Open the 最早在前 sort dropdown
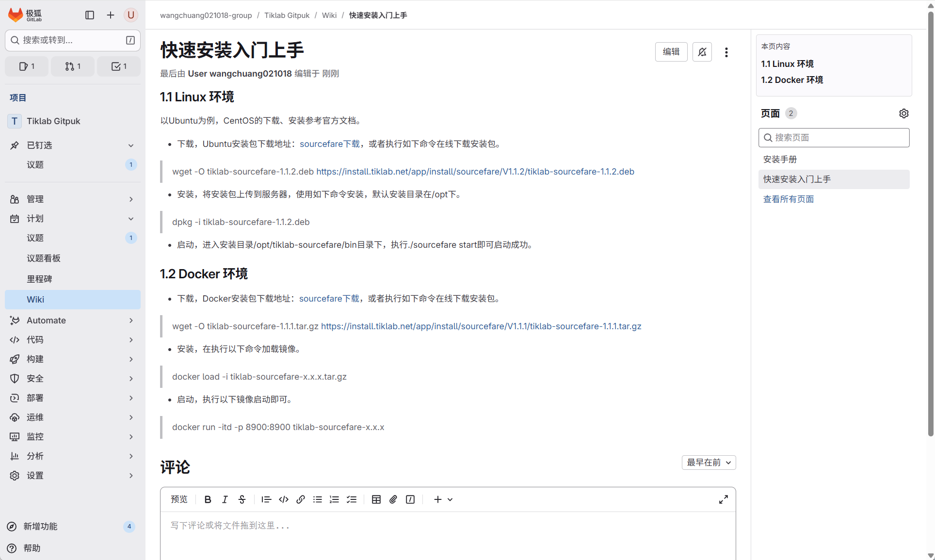 [x=709, y=463]
